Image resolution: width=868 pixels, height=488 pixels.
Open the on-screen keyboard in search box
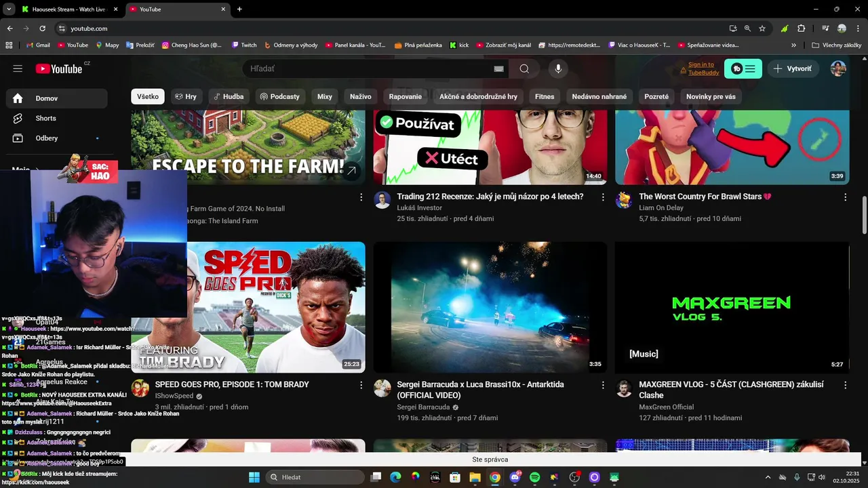(498, 68)
